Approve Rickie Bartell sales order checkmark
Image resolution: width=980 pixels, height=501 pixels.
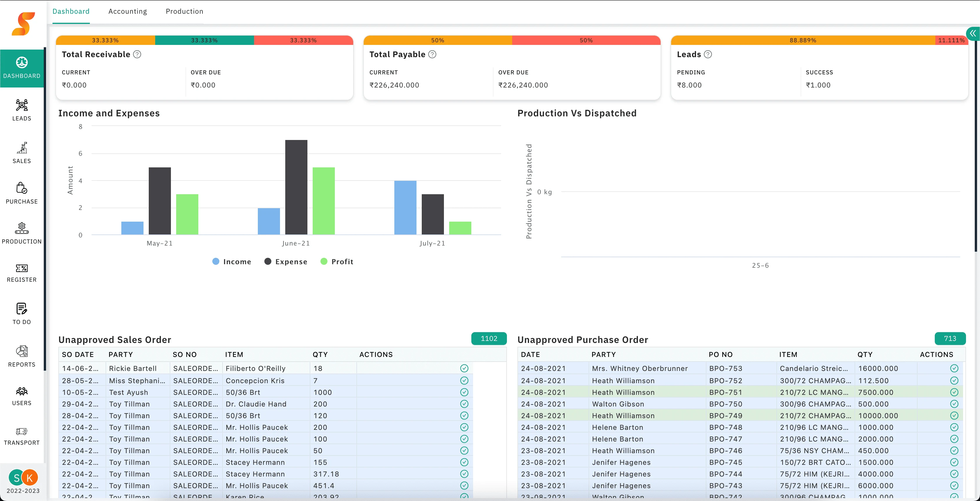pyautogui.click(x=464, y=368)
